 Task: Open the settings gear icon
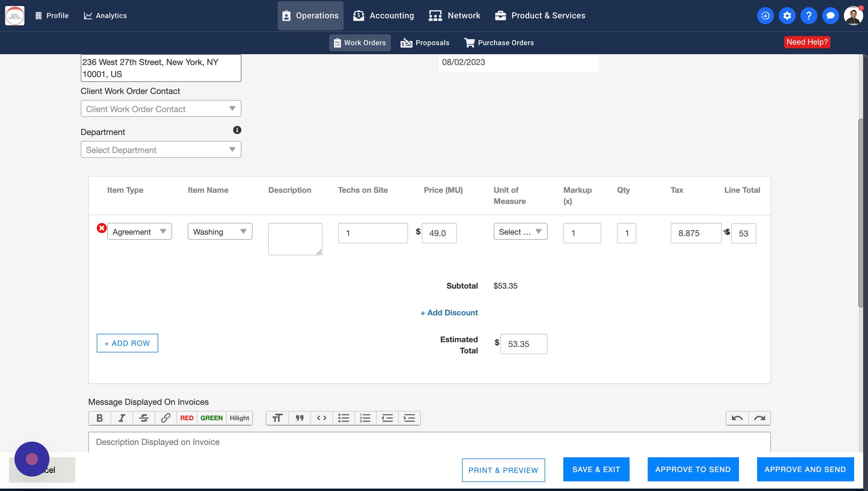(787, 15)
